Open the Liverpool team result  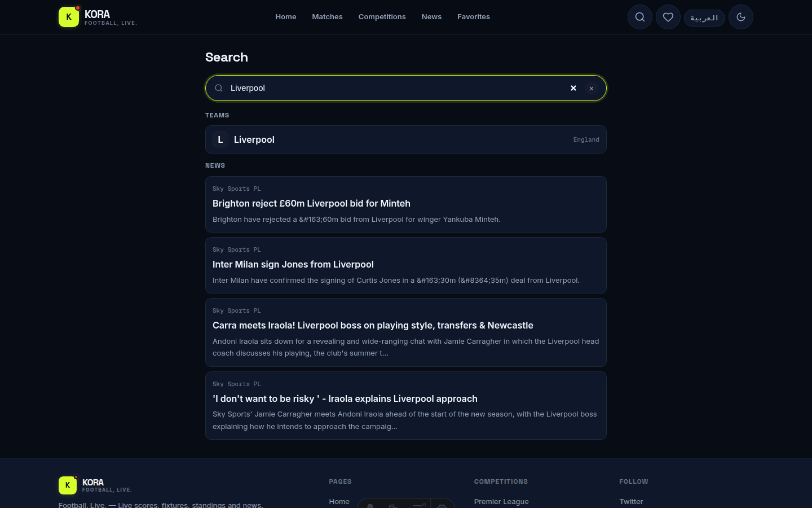pyautogui.click(x=406, y=139)
